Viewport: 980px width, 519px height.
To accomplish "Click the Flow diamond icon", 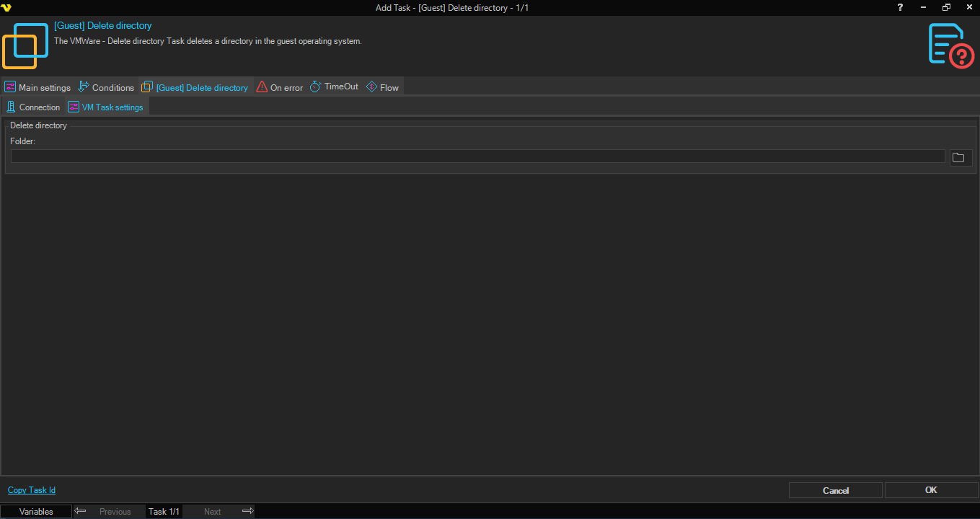I will 371,87.
